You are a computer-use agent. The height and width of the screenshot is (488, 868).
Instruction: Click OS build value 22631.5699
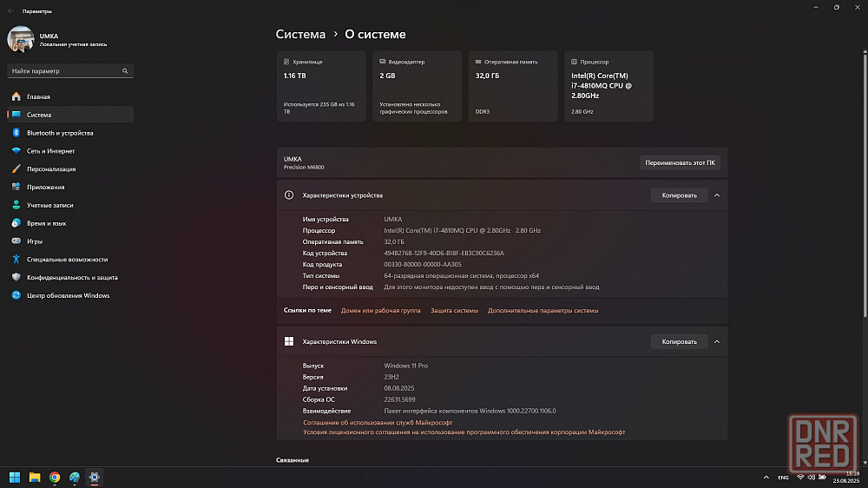pyautogui.click(x=399, y=399)
